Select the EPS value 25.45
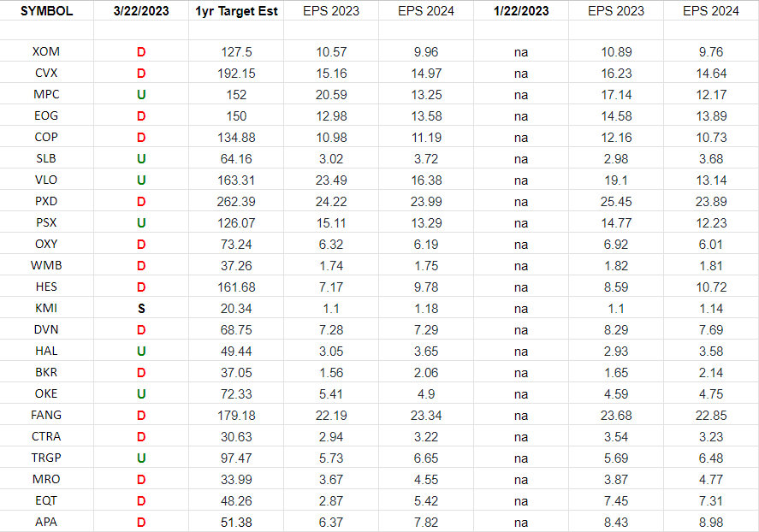Image resolution: width=759 pixels, height=532 pixels. pyautogui.click(x=616, y=202)
